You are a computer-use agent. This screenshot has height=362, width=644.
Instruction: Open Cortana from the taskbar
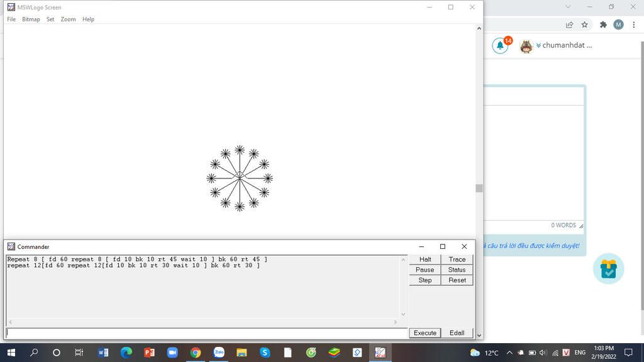(x=57, y=353)
